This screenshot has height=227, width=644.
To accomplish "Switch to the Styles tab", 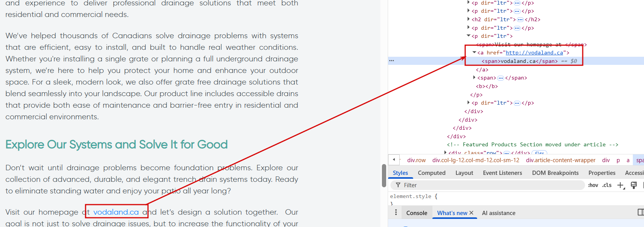I will tap(400, 173).
